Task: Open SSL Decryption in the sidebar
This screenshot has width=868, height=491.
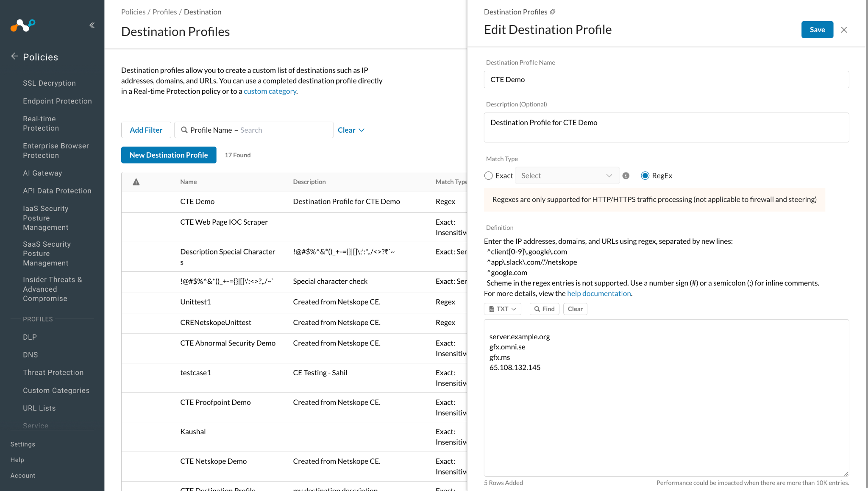Action: [49, 83]
